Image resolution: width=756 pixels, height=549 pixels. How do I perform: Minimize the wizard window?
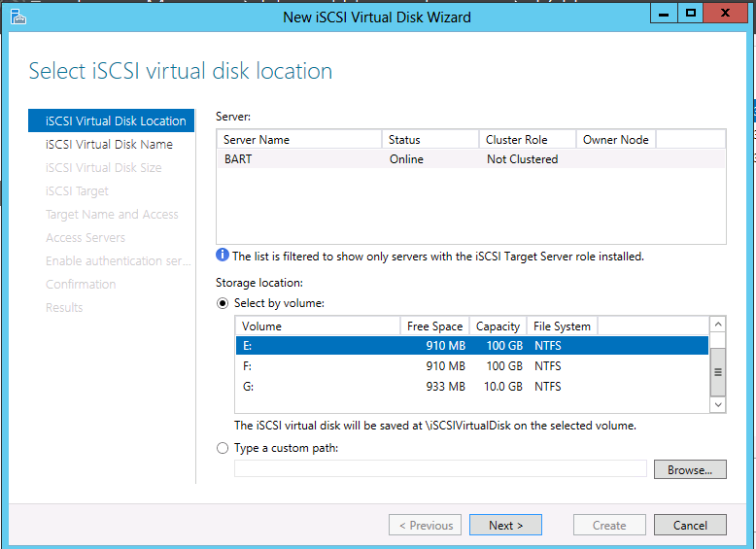[664, 13]
